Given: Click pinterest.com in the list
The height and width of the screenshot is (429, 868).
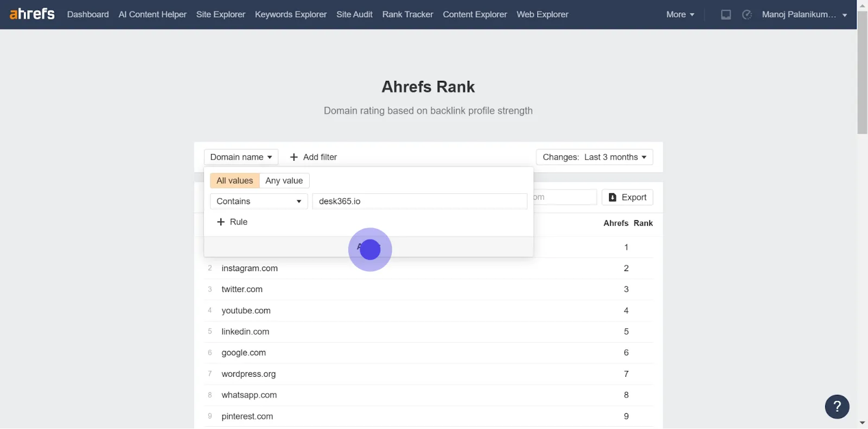Looking at the screenshot, I should coord(247,417).
